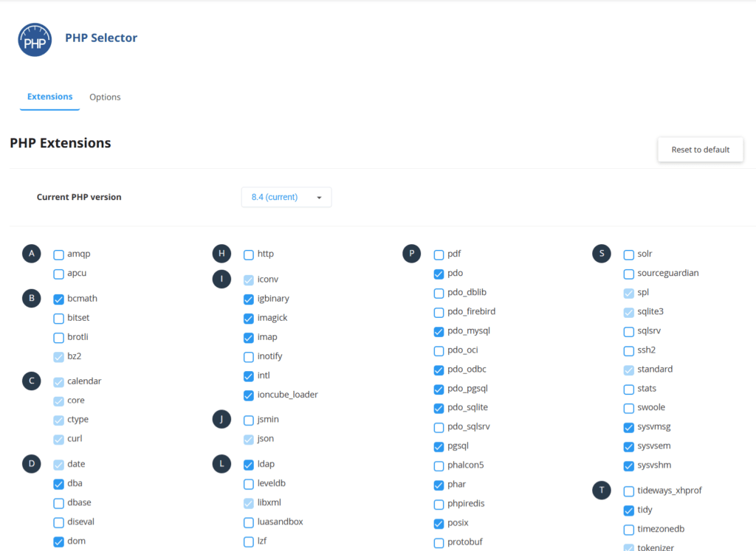Click the letter B section badge
This screenshot has width=756, height=551.
point(31,298)
